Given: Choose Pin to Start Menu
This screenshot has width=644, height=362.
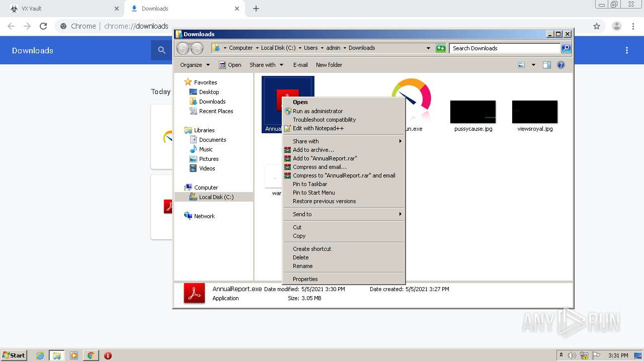Looking at the screenshot, I should (344, 193).
